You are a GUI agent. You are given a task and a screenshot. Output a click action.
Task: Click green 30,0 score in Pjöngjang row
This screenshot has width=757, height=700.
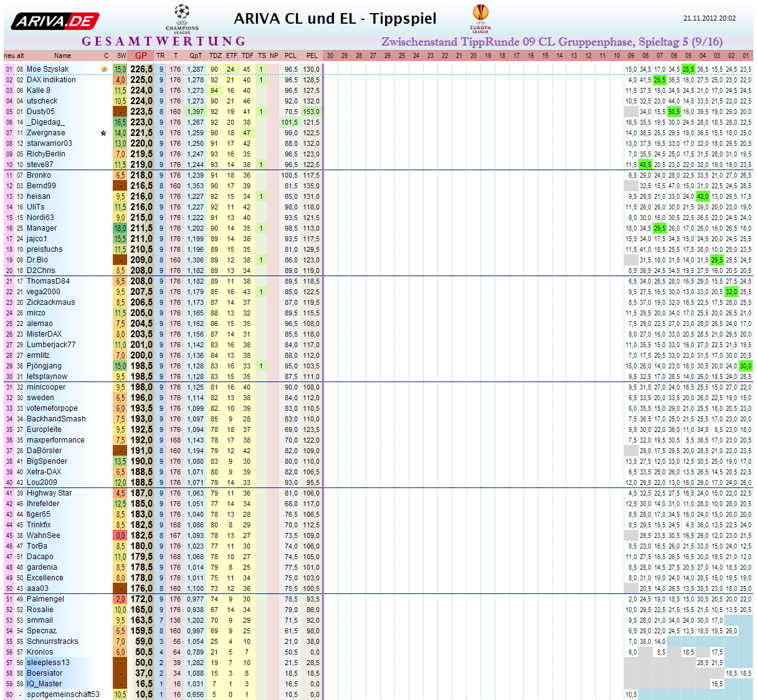click(x=746, y=366)
